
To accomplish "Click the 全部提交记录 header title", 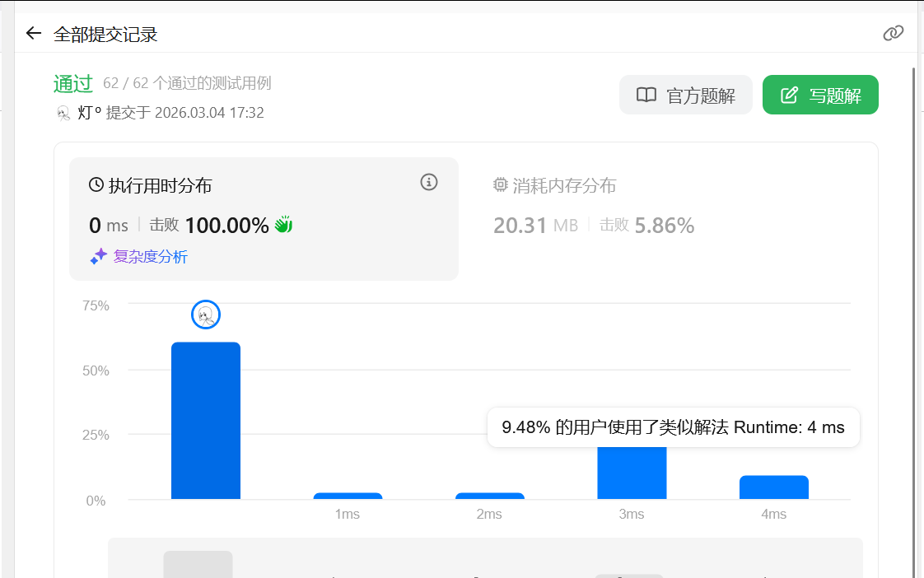I will (x=105, y=35).
